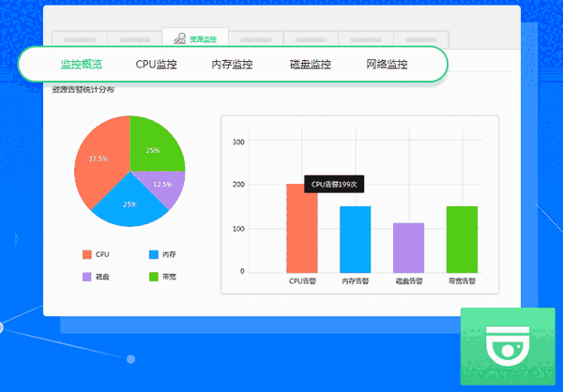Image resolution: width=563 pixels, height=392 pixels.
Task: Click the blue 内存告警 bar
Action: (x=355, y=239)
